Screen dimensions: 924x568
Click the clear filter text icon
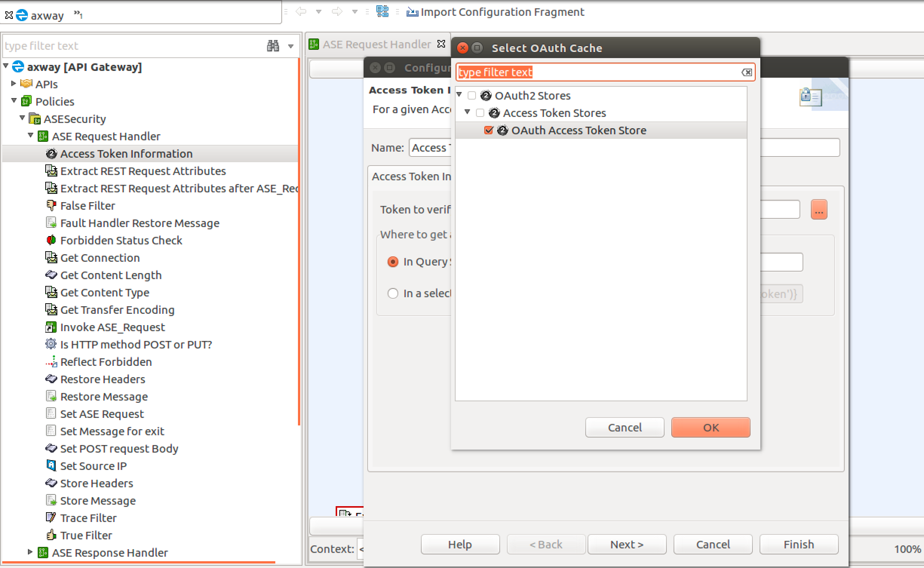pos(746,72)
